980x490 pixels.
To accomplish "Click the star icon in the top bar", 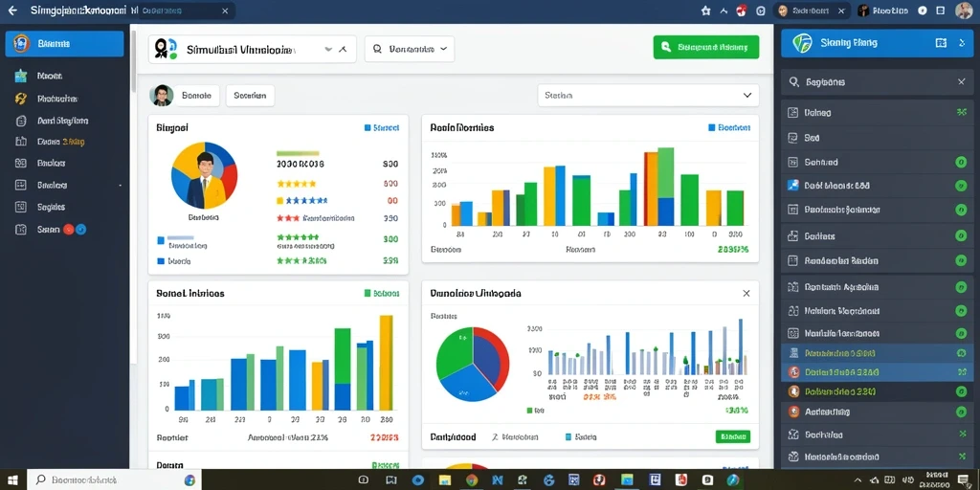I will [706, 11].
